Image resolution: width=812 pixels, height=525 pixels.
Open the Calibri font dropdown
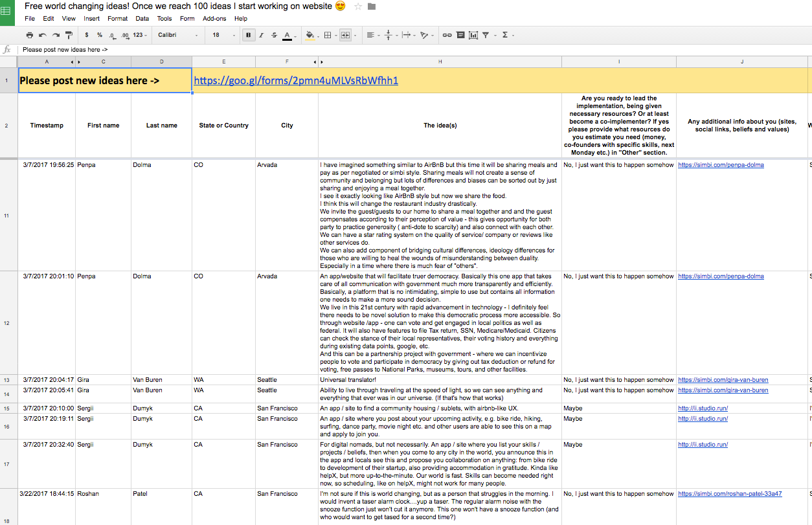tap(177, 35)
